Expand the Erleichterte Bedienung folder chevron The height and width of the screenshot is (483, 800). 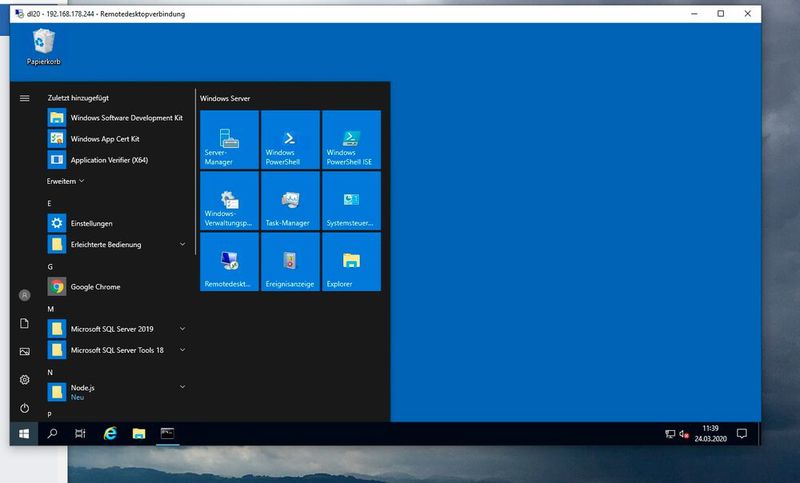tap(182, 244)
